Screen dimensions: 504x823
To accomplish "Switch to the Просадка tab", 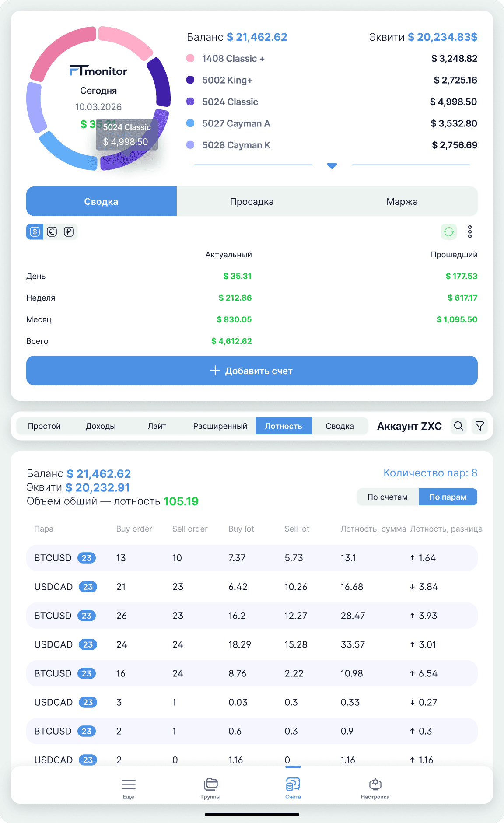I will [x=252, y=201].
